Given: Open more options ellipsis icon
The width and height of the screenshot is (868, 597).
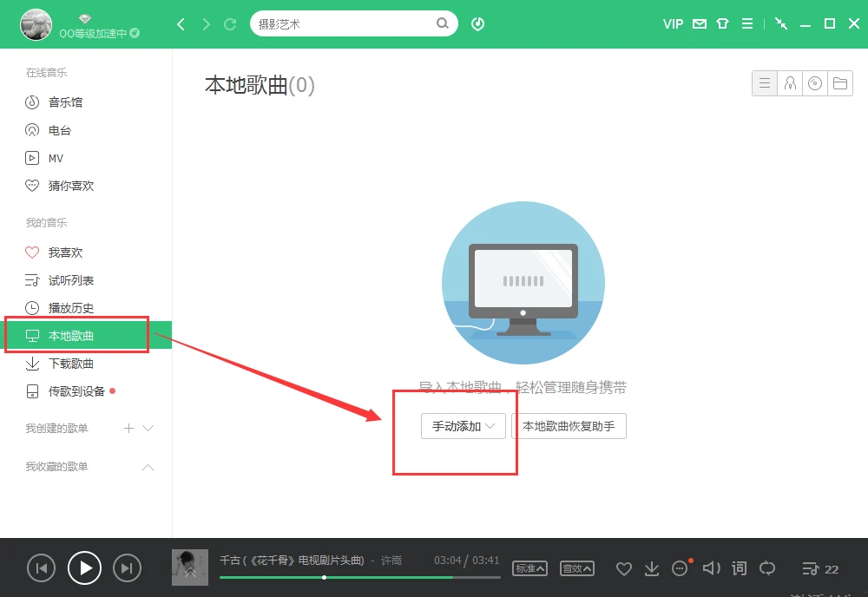Looking at the screenshot, I should coord(680,568).
